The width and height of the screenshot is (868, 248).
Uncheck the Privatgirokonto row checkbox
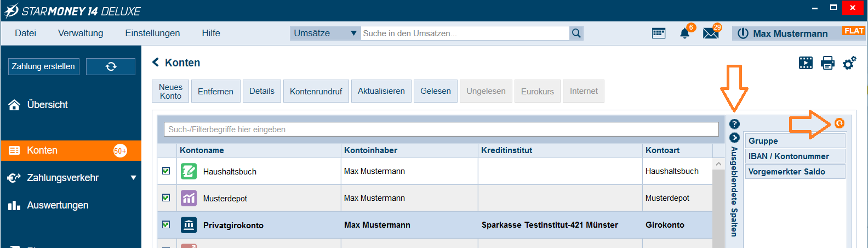(x=166, y=224)
